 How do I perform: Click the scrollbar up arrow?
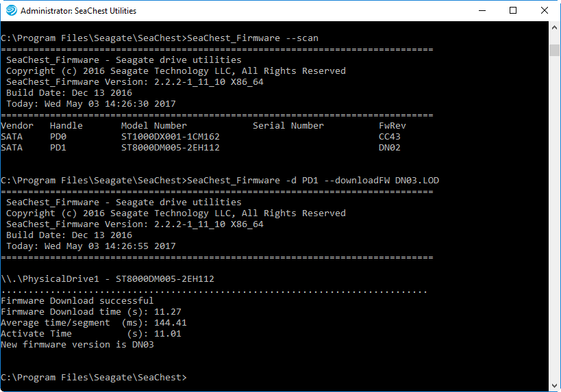coord(555,27)
